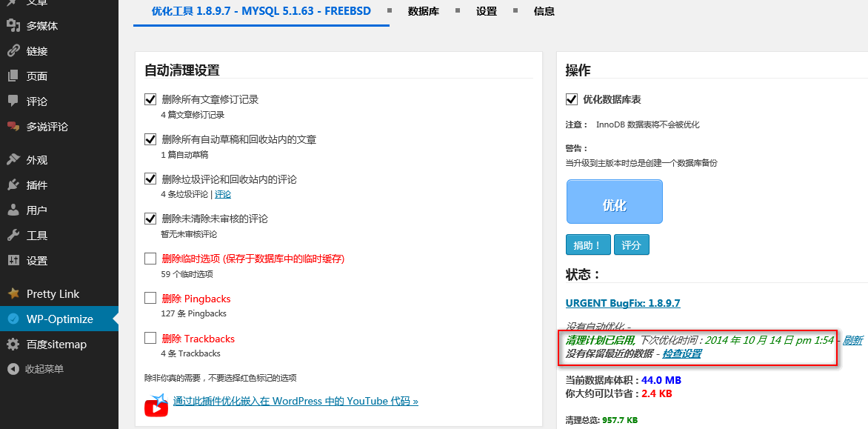Enable 删除临时选项 checkbox

tap(150, 259)
